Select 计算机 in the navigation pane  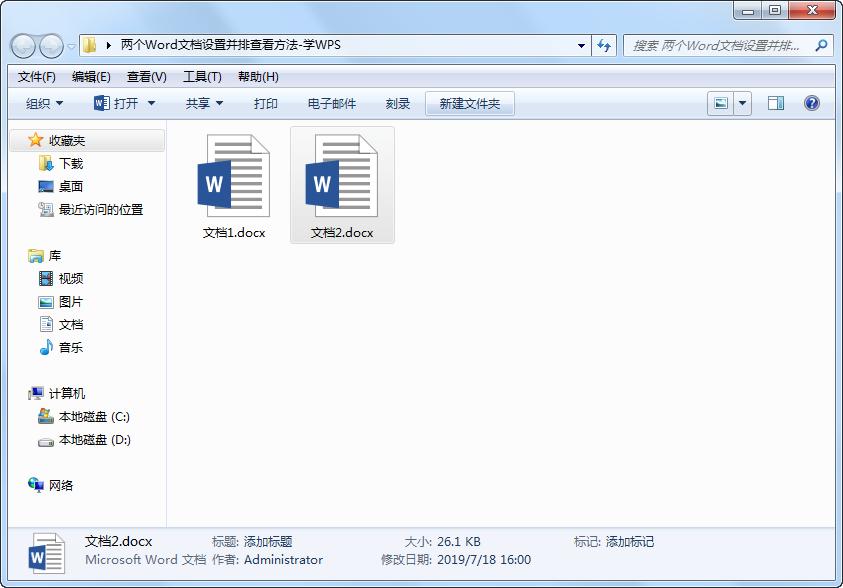click(67, 394)
